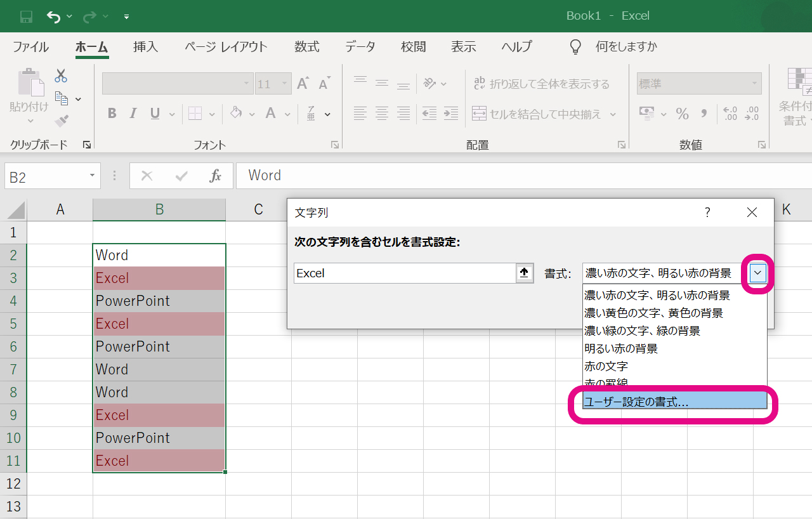The image size is (812, 519).
Task: Click the Redo arrow icon
Action: [89, 16]
